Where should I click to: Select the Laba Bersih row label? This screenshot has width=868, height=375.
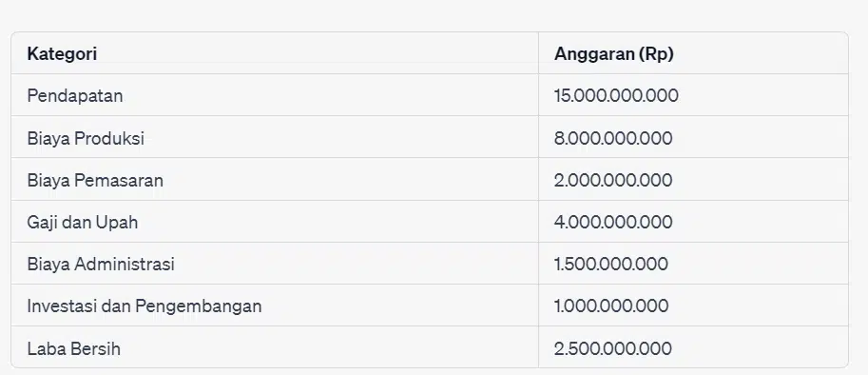click(x=73, y=348)
